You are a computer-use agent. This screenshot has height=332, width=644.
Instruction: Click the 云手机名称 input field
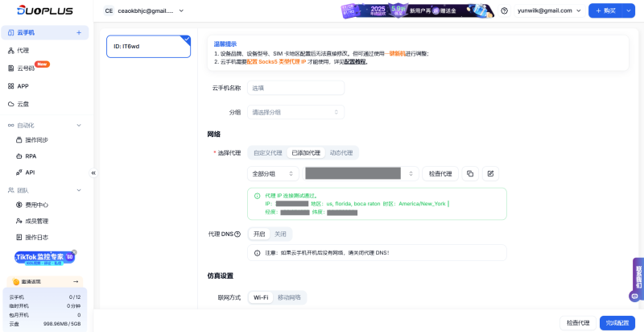[x=295, y=88]
